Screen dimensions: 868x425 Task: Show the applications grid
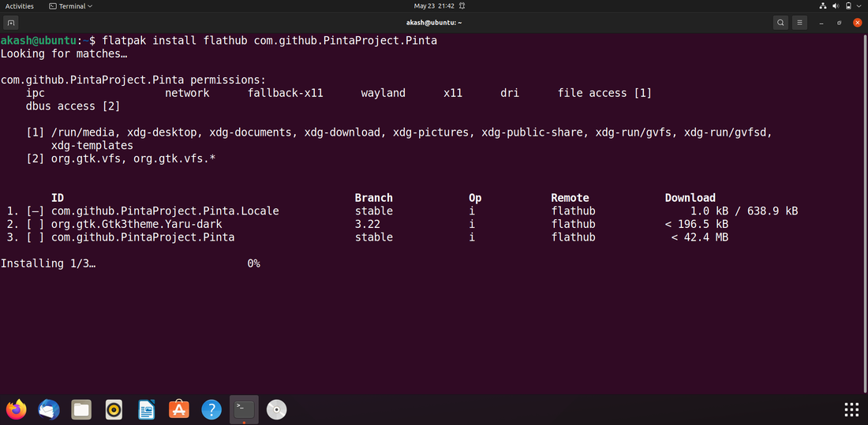851,409
